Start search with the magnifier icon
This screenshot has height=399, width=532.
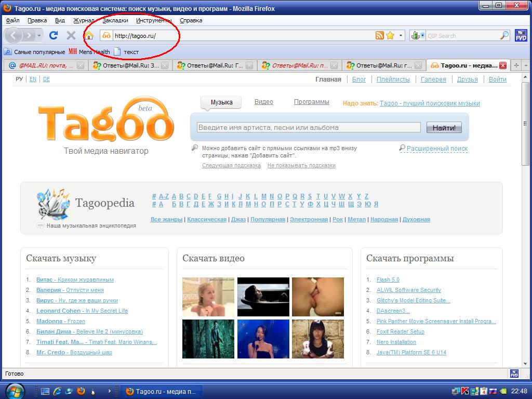[504, 35]
